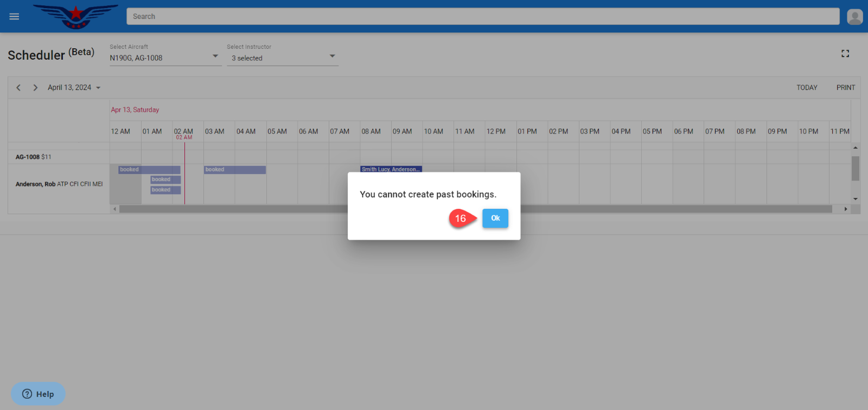868x410 pixels.
Task: Click the vertical scrollbar thumb
Action: point(856,168)
